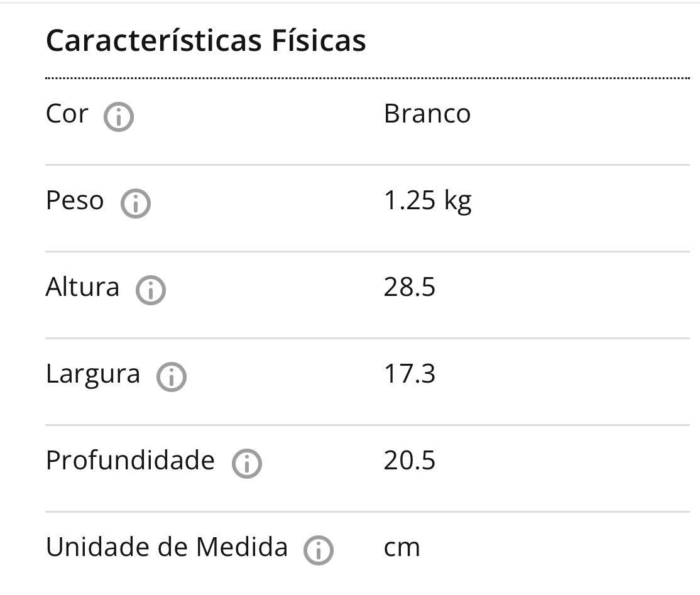This screenshot has height=595, width=700.
Task: Show info for Unidade de Medida
Action: pyautogui.click(x=319, y=550)
